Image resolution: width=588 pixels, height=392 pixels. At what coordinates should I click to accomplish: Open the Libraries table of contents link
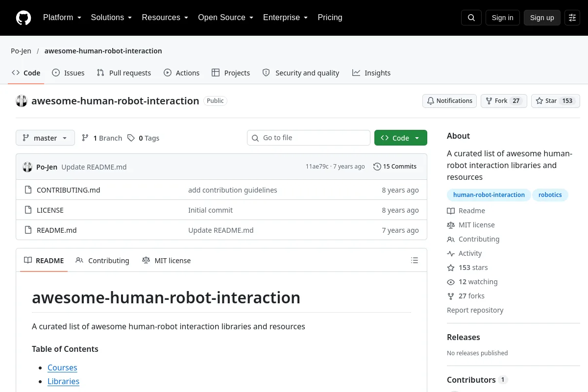63,381
